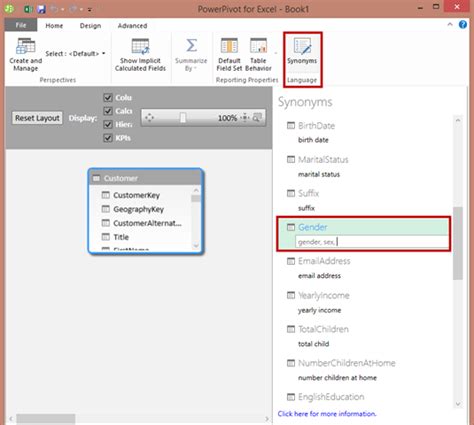Open Create and Manage perspectives
This screenshot has width=474, height=425.
(x=25, y=55)
